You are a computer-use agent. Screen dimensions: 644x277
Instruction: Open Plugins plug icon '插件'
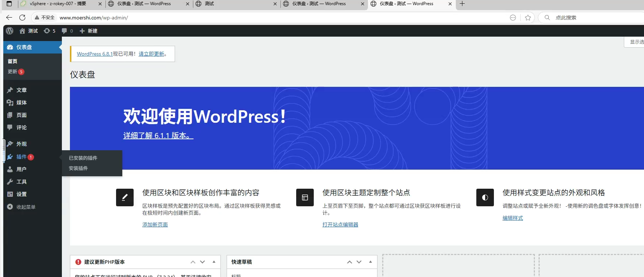coord(10,157)
